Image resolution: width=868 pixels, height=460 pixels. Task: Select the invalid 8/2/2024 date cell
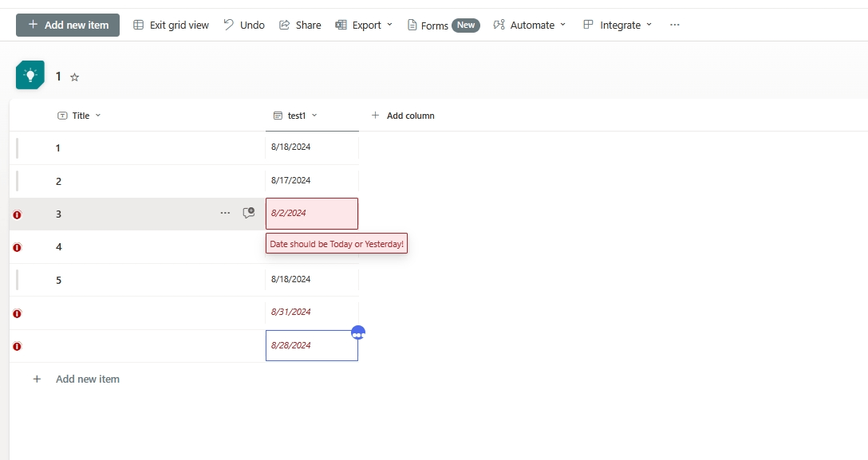[x=312, y=214]
